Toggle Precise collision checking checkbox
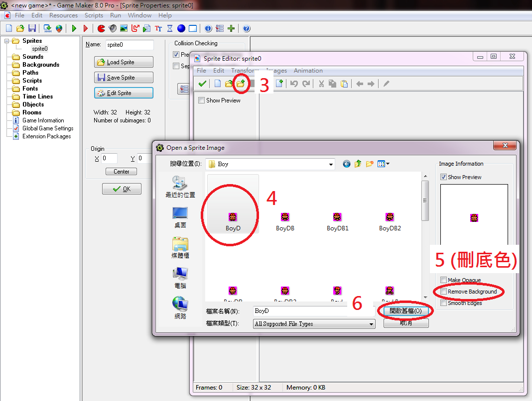532x401 pixels. point(176,55)
